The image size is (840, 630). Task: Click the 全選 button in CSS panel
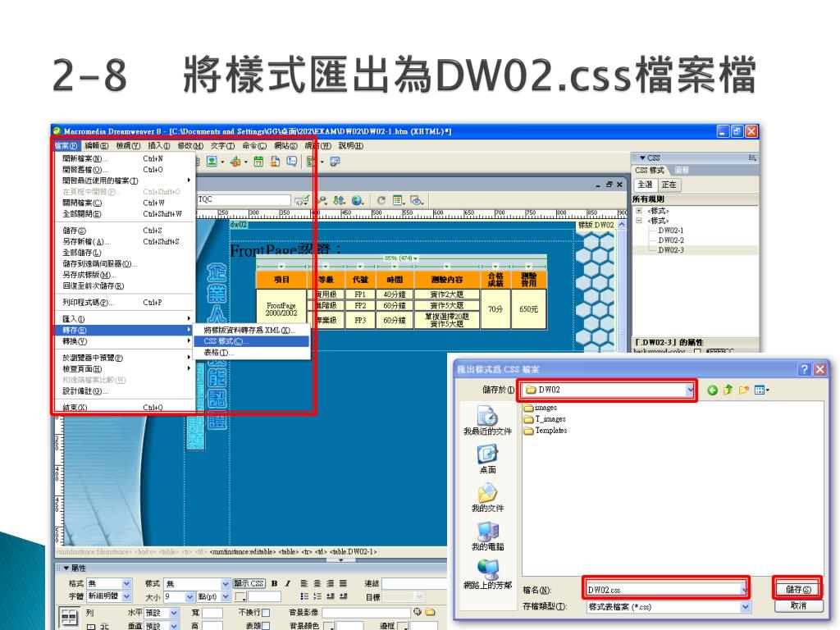[645, 185]
